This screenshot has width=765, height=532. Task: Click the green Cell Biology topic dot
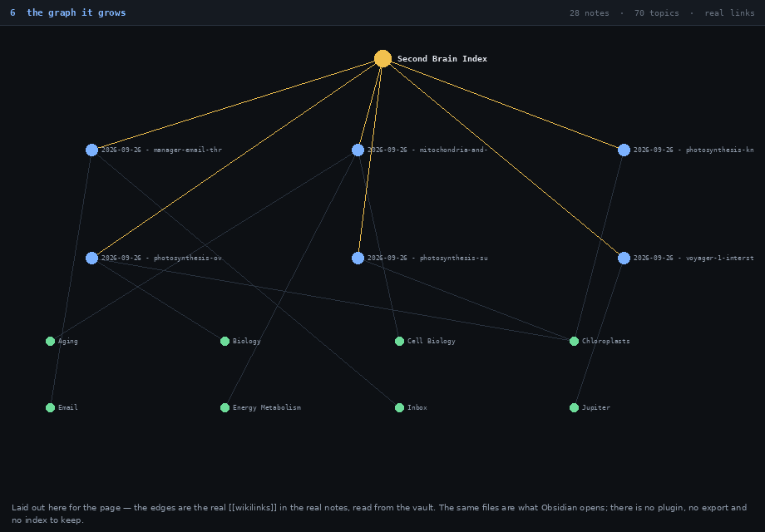pyautogui.click(x=400, y=342)
